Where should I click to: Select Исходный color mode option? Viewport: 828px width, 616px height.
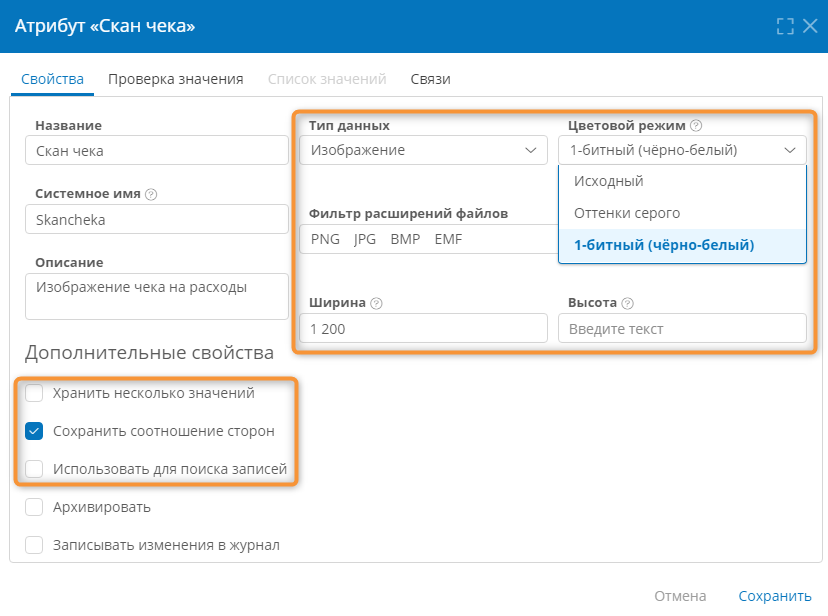click(x=608, y=181)
